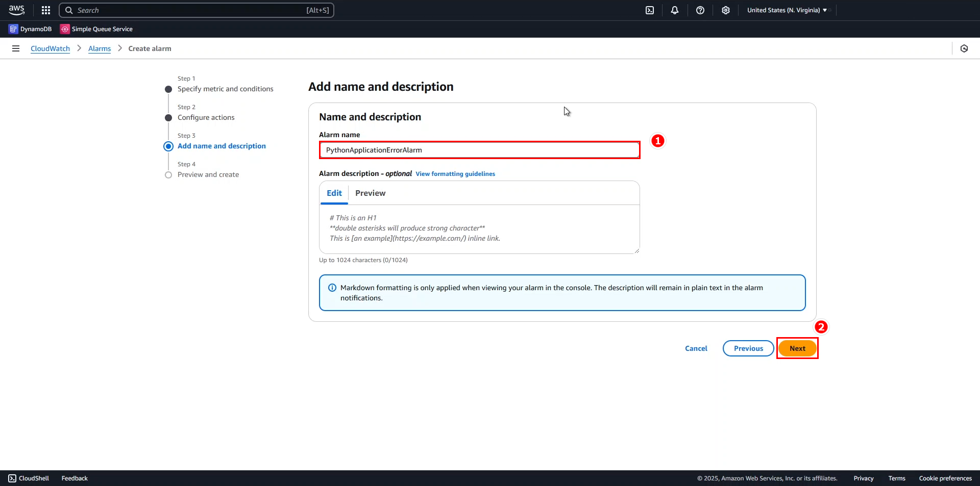Click 'Up to 1024 characters (0/1024)' text
This screenshot has width=980, height=486.
363,260
